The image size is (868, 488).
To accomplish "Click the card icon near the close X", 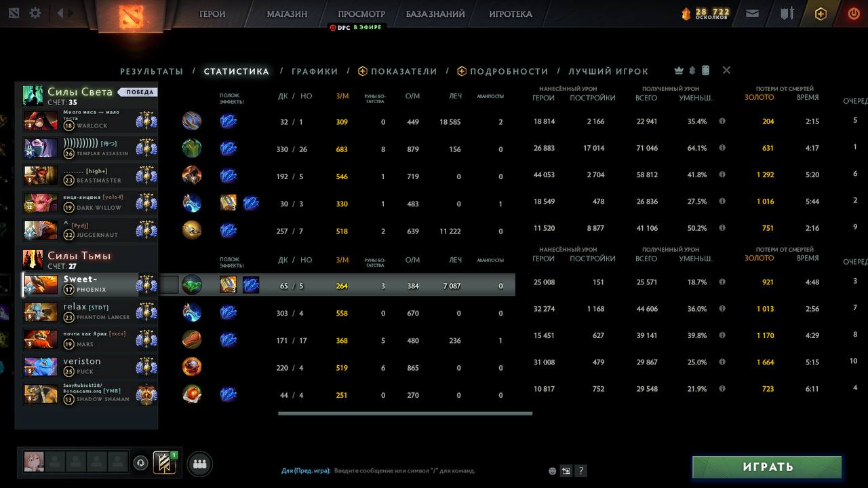I will point(705,71).
